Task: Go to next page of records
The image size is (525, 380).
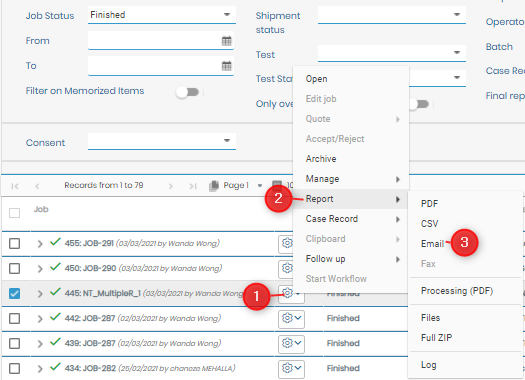Action: point(171,186)
